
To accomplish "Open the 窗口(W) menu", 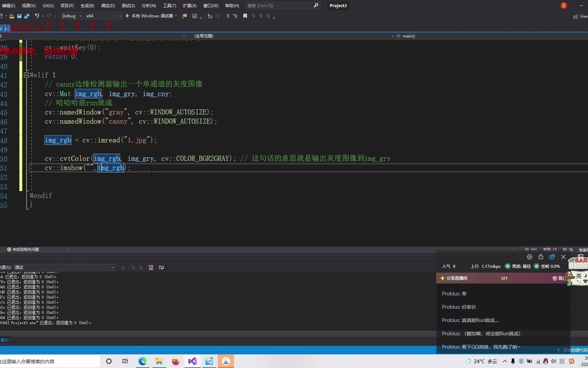I will (211, 5).
